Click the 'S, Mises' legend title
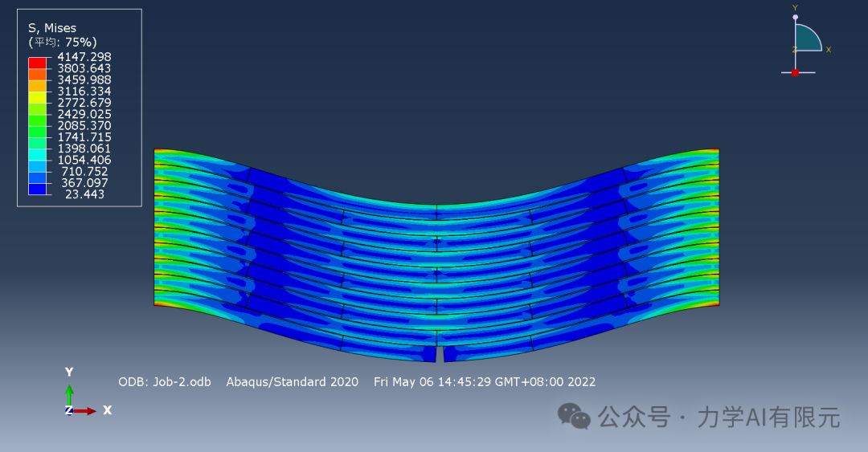Image resolution: width=868 pixels, height=452 pixels. 52,27
